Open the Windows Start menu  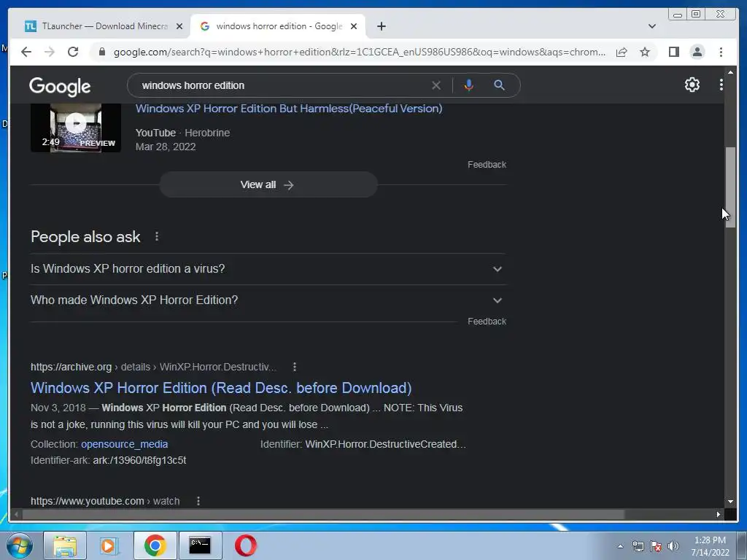click(x=20, y=545)
